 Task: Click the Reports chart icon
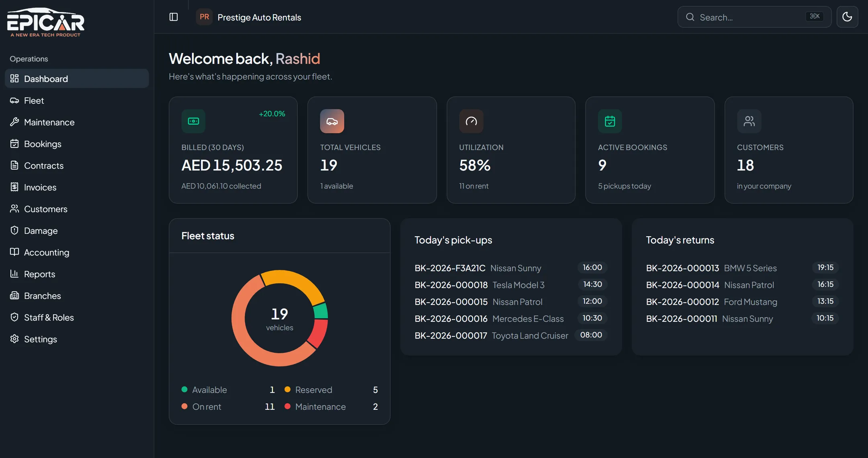click(14, 274)
